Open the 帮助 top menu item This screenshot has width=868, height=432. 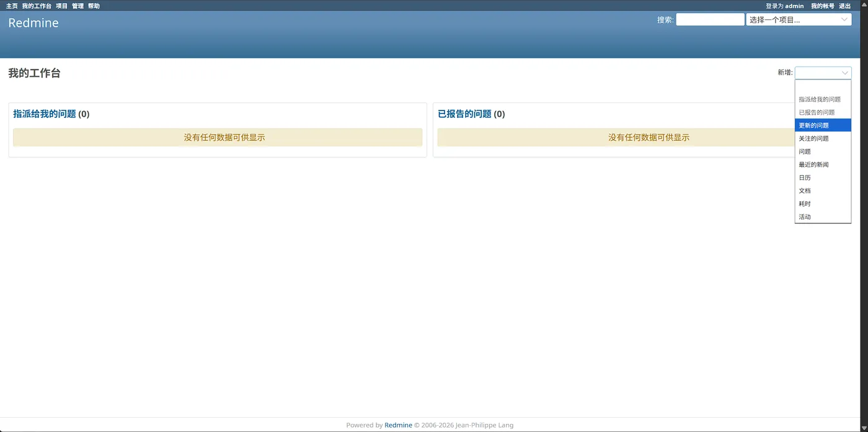pyautogui.click(x=94, y=6)
